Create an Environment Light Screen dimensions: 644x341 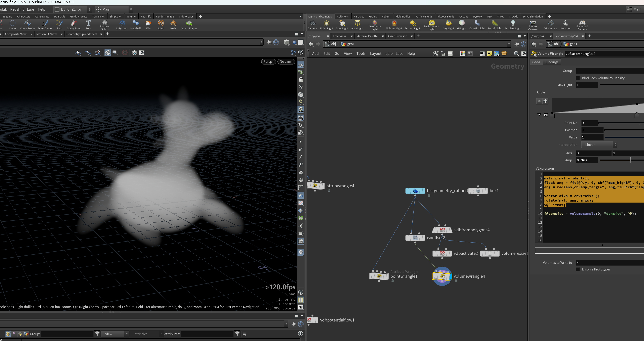pos(431,25)
